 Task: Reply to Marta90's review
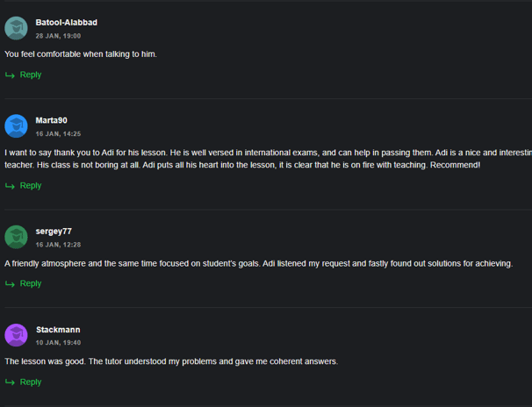(31, 186)
